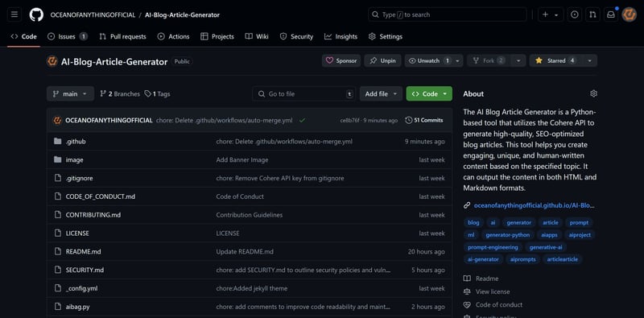
Task: Switch to the Projects tab
Action: pos(217,36)
